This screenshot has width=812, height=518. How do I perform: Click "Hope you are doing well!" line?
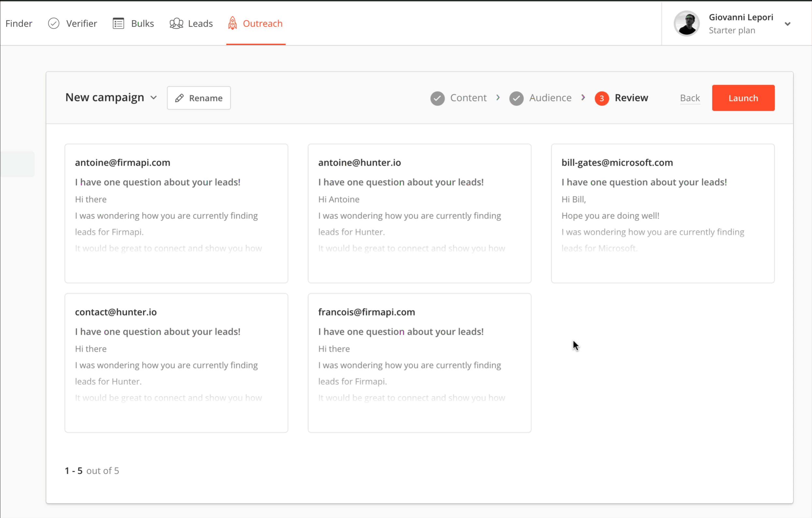[x=610, y=216]
